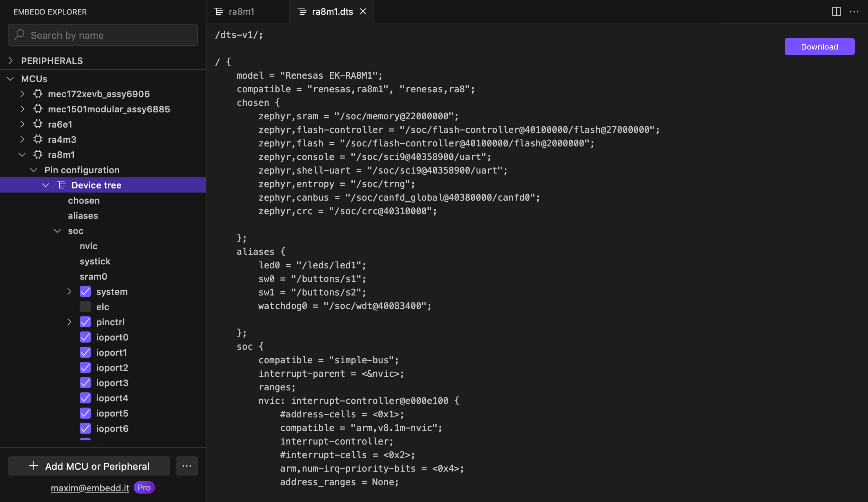Image resolution: width=868 pixels, height=502 pixels.
Task: Click the chip icon next to ra6e1
Action: (x=38, y=124)
